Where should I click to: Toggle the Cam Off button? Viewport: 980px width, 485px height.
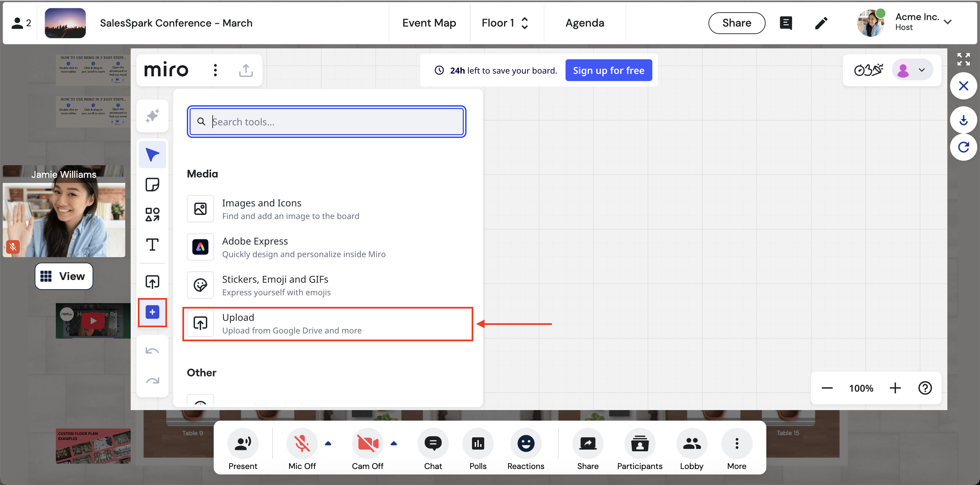pyautogui.click(x=367, y=443)
